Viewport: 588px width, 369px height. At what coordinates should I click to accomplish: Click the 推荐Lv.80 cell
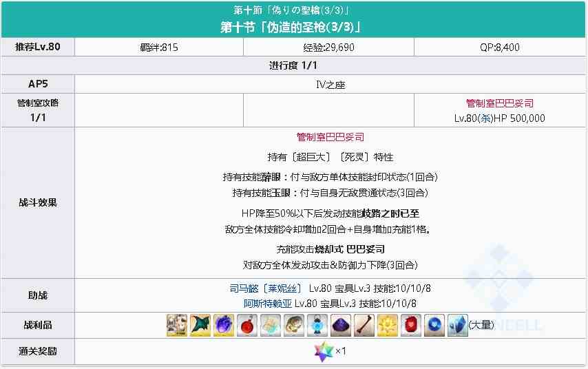(x=38, y=47)
